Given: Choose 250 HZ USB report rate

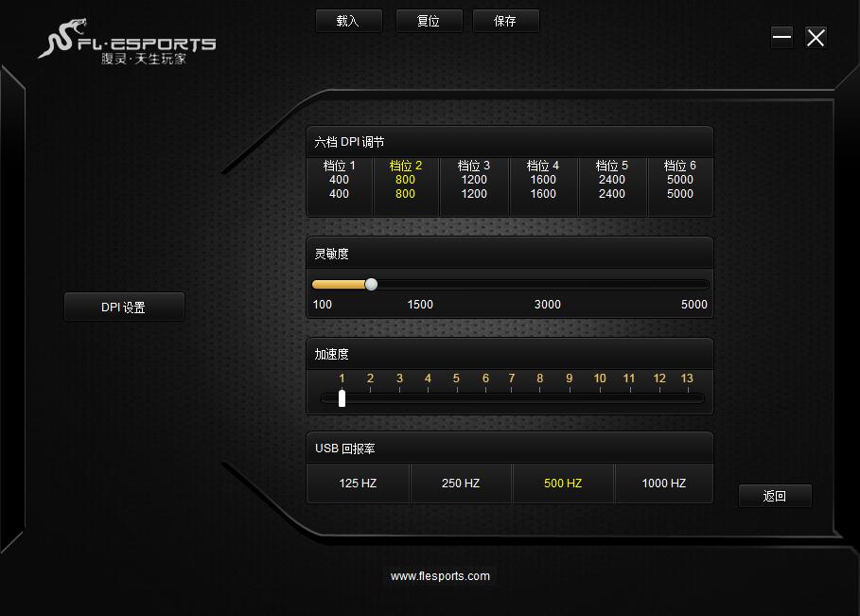Looking at the screenshot, I should point(461,484).
